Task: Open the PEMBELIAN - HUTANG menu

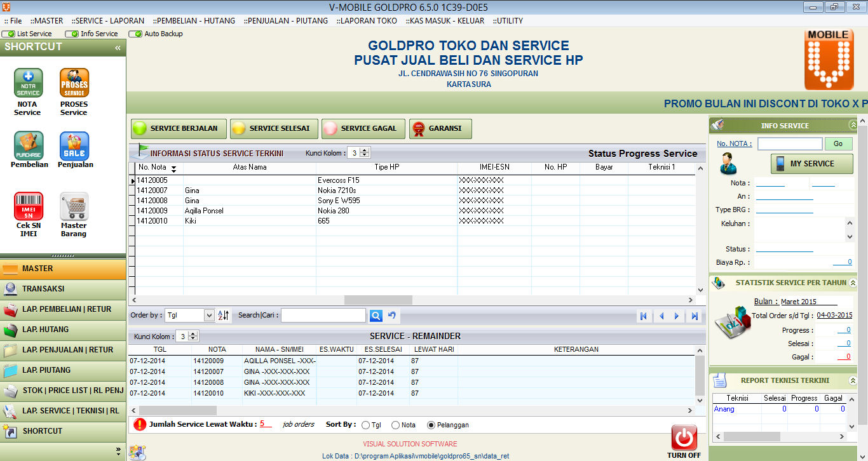Action: tap(195, 20)
